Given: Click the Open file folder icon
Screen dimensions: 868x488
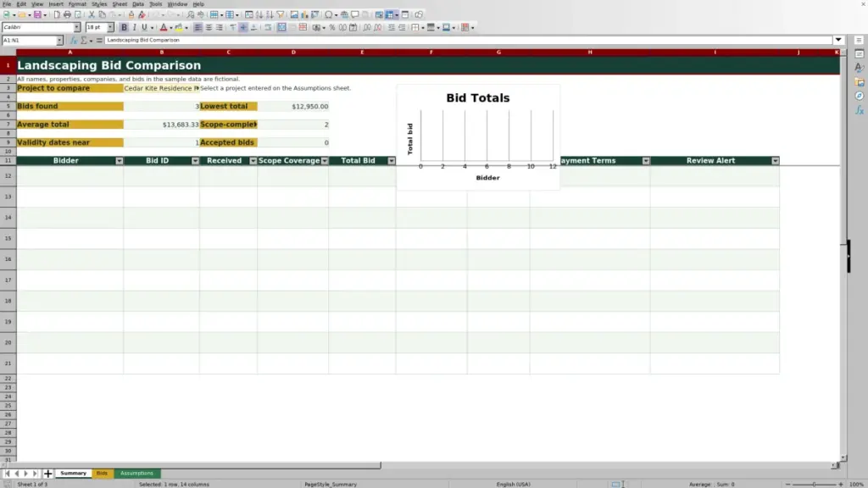Looking at the screenshot, I should pos(21,14).
